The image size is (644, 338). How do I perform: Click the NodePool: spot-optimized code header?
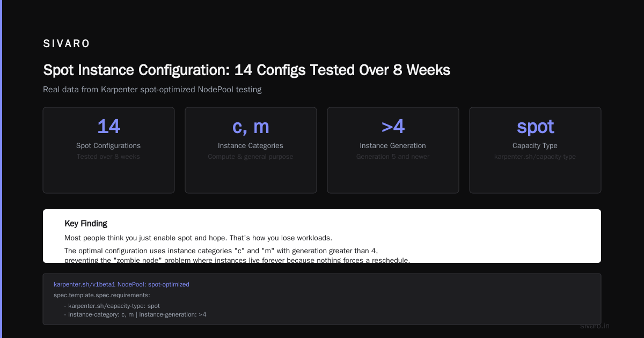(x=121, y=284)
